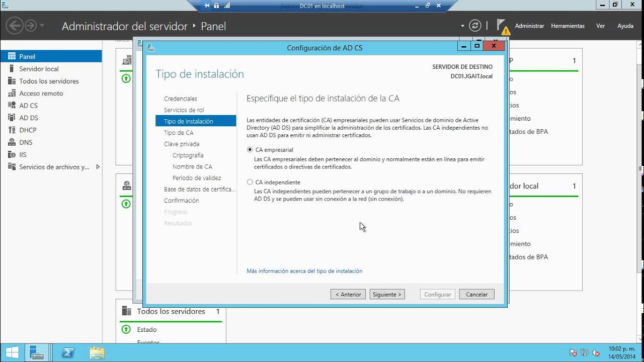Go to the Criptografía step

(x=188, y=155)
